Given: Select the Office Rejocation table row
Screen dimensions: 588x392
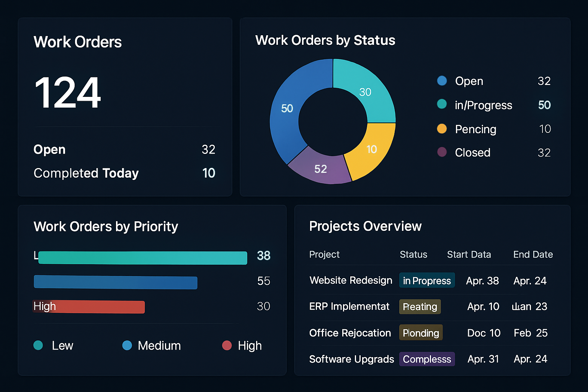Looking at the screenshot, I should coord(350,333).
